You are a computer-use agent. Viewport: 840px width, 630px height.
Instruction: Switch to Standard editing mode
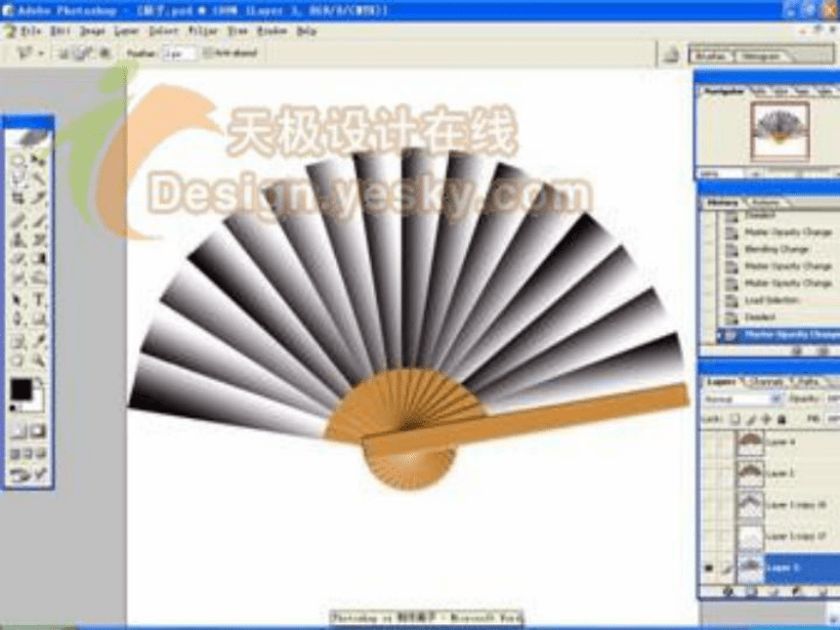coord(19,432)
